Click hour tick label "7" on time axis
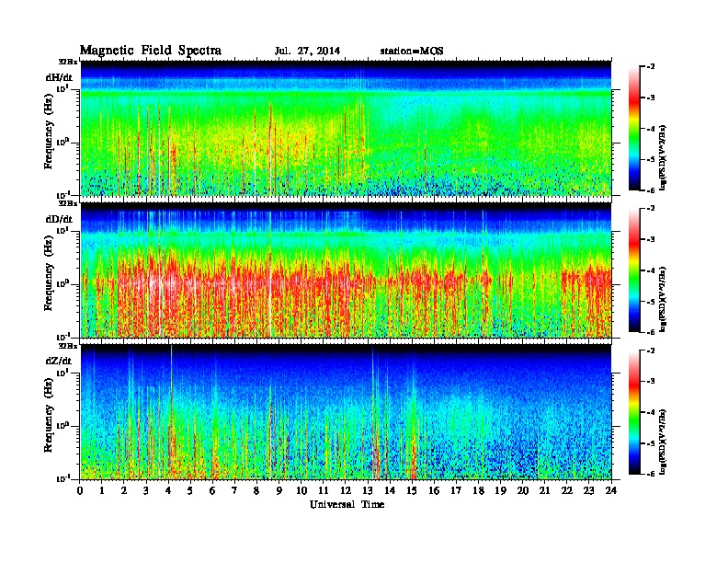 [235, 490]
